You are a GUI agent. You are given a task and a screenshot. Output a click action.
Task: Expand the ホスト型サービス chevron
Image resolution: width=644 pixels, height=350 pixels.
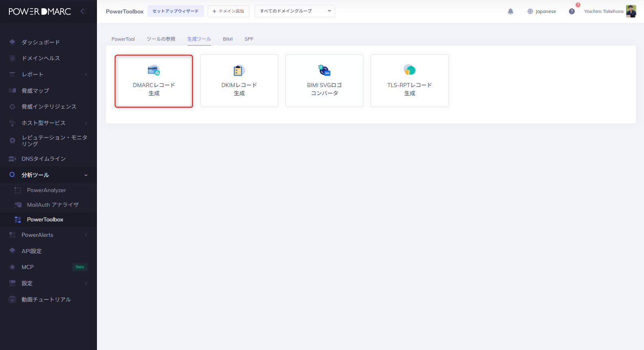(86, 123)
